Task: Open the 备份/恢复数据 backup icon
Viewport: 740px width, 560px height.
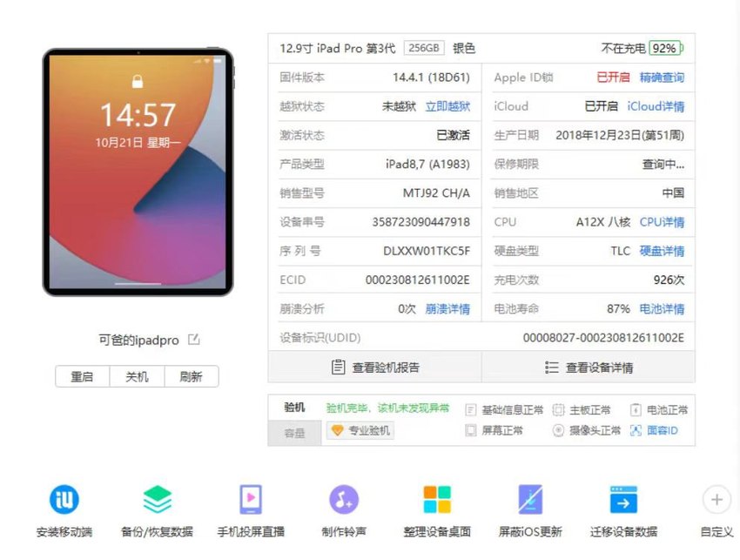Action: pyautogui.click(x=158, y=500)
